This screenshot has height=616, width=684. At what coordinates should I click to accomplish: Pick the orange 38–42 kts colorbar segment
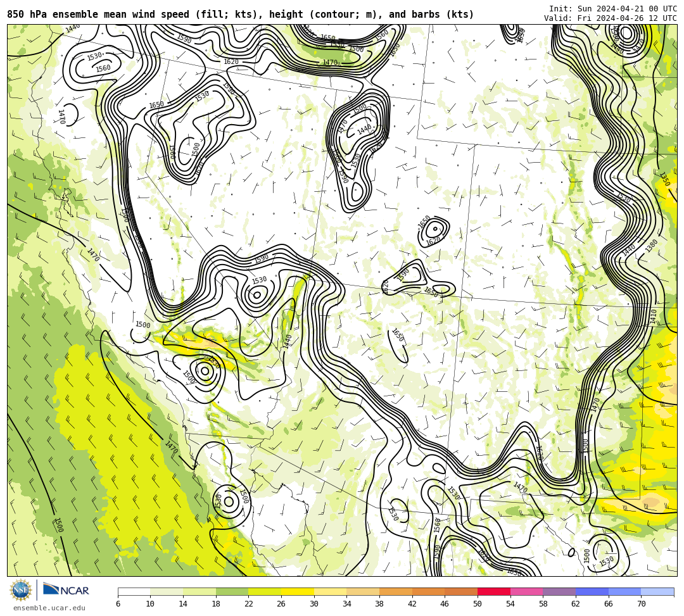point(396,591)
